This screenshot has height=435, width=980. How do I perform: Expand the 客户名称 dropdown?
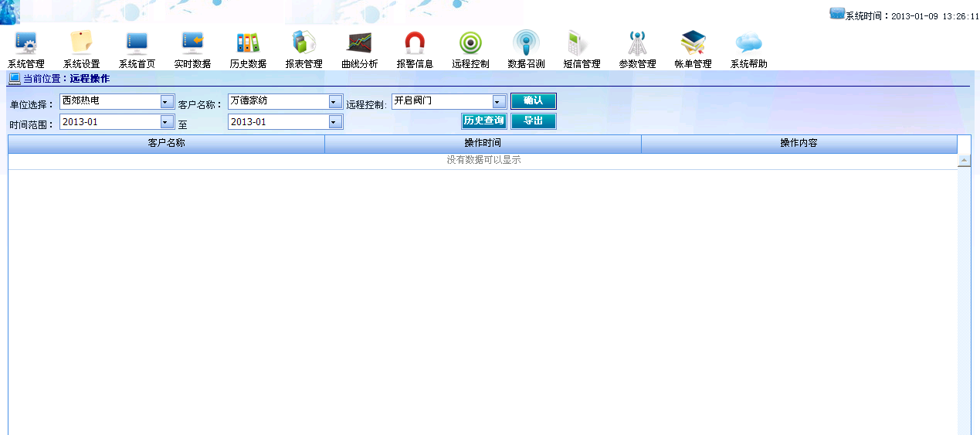(334, 101)
